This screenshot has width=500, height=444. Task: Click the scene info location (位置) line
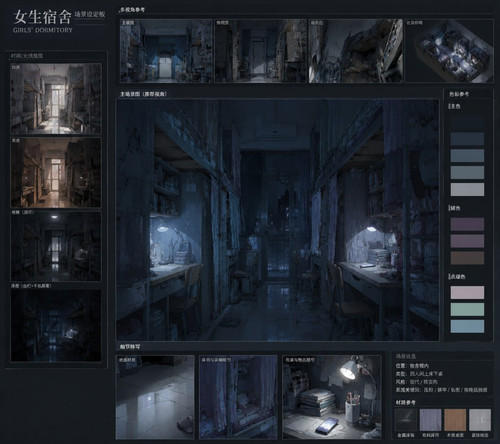(x=412, y=366)
